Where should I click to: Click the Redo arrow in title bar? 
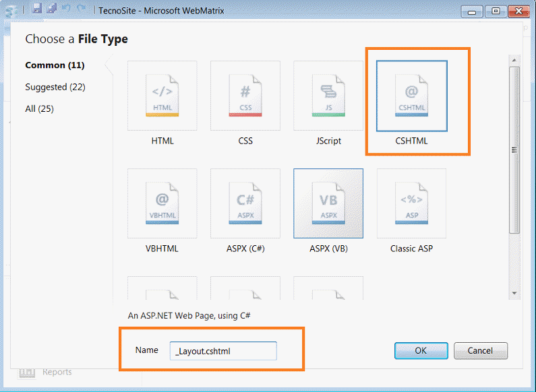point(81,8)
